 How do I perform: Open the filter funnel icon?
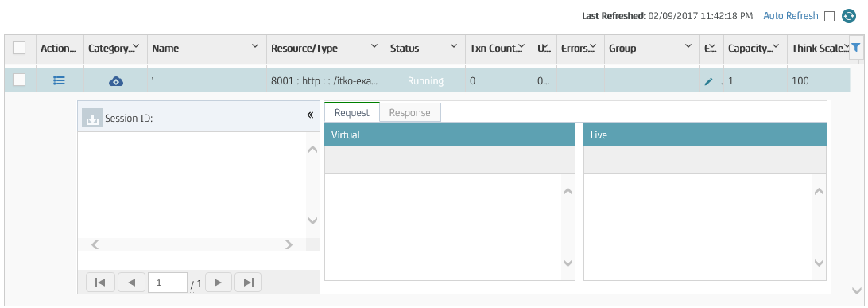pos(856,48)
